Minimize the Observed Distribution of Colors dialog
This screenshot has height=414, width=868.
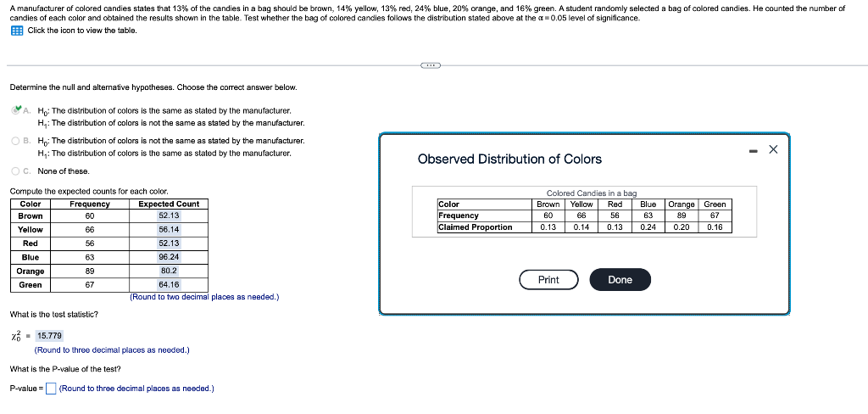coord(754,150)
